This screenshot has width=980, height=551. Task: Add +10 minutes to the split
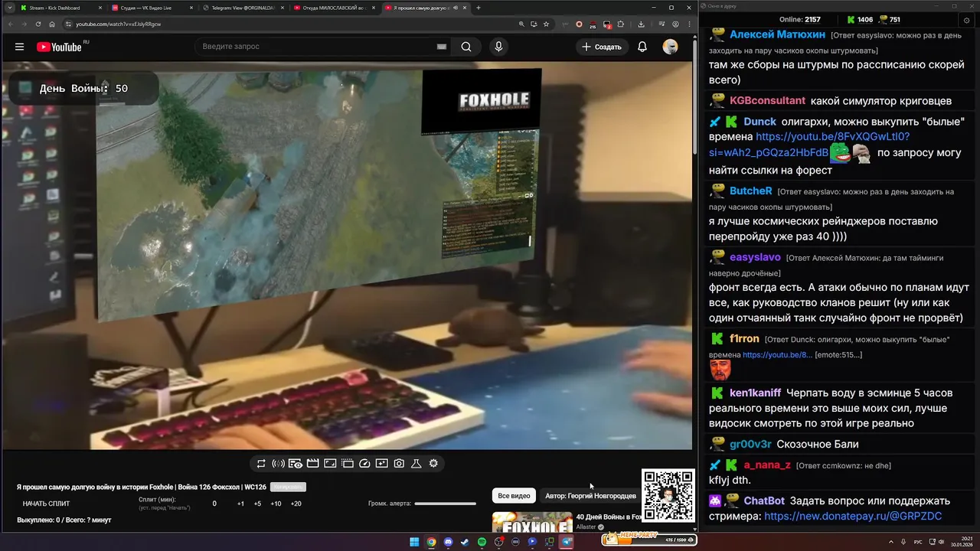[x=276, y=504]
